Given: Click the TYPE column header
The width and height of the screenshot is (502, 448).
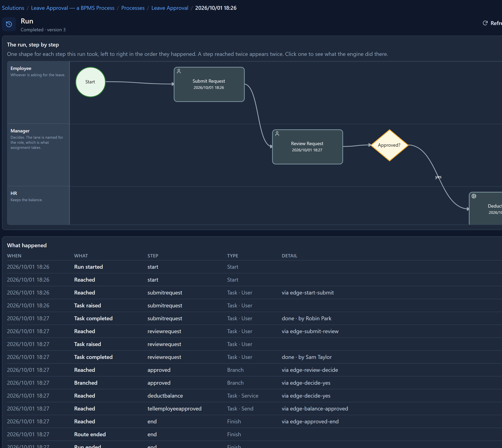Looking at the screenshot, I should click(233, 256).
